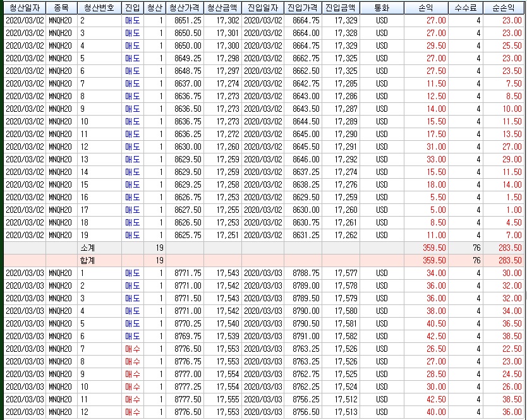Select the 소계 subtotal label
527x420 pixels.
pos(88,248)
